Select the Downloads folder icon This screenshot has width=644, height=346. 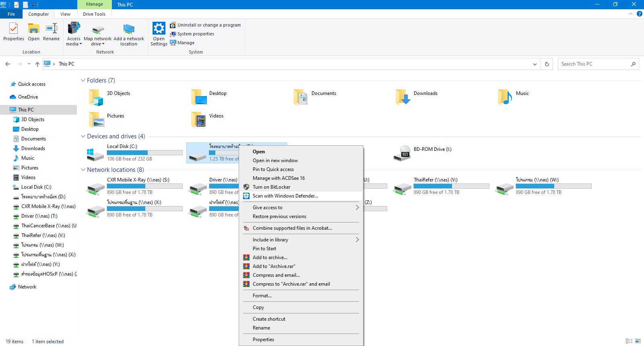click(403, 97)
